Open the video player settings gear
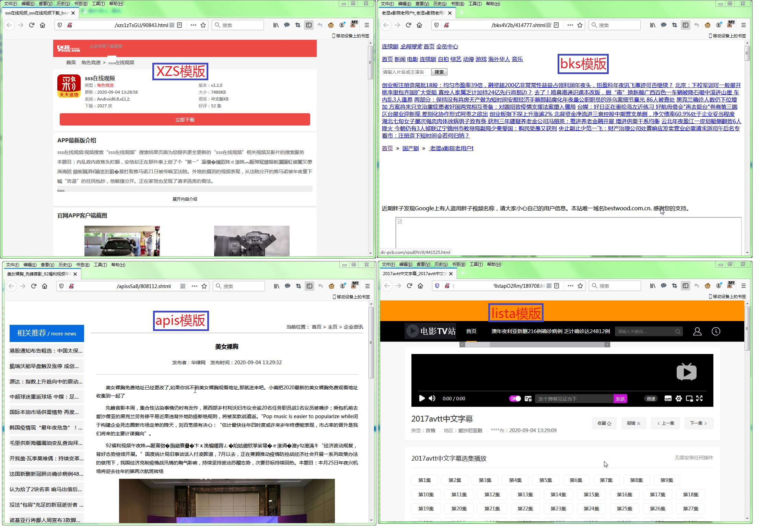This screenshot has height=532, width=758. click(x=679, y=399)
